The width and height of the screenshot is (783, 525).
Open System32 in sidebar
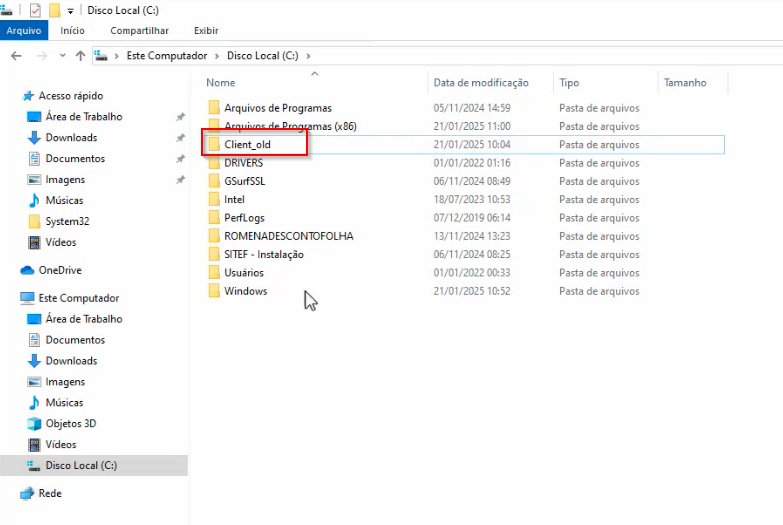[67, 221]
